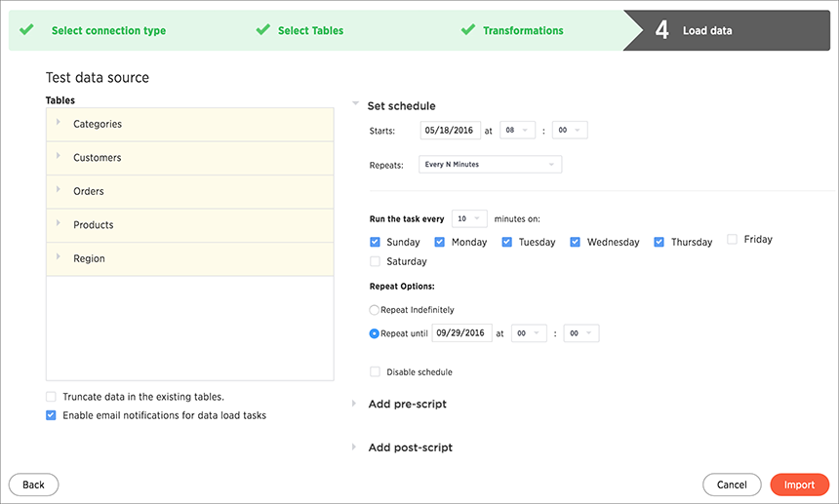Expand the Products table row arrow
839x504 pixels.
tap(59, 223)
